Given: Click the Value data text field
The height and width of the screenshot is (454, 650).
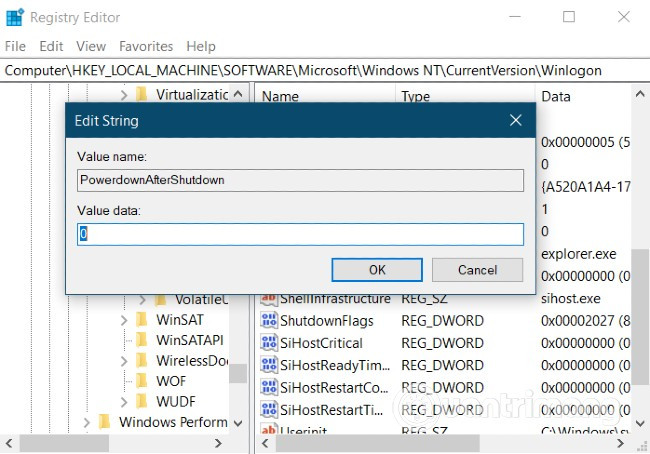Looking at the screenshot, I should coord(300,234).
